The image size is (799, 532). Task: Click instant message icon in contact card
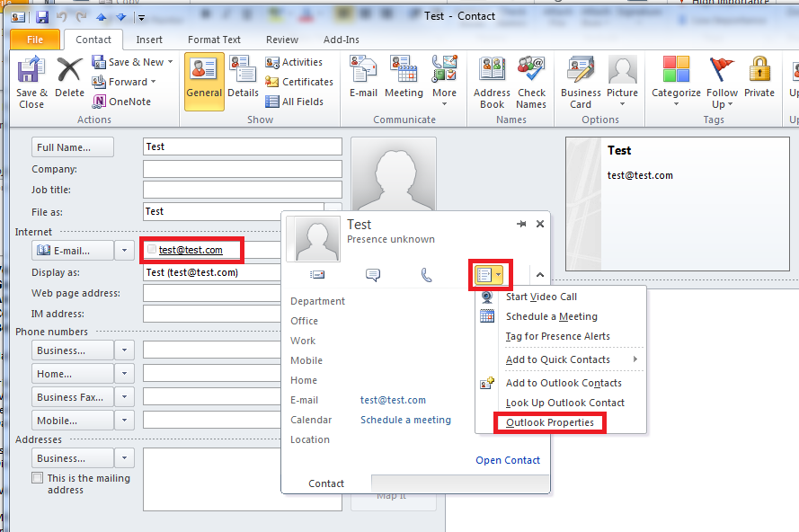[x=373, y=275]
